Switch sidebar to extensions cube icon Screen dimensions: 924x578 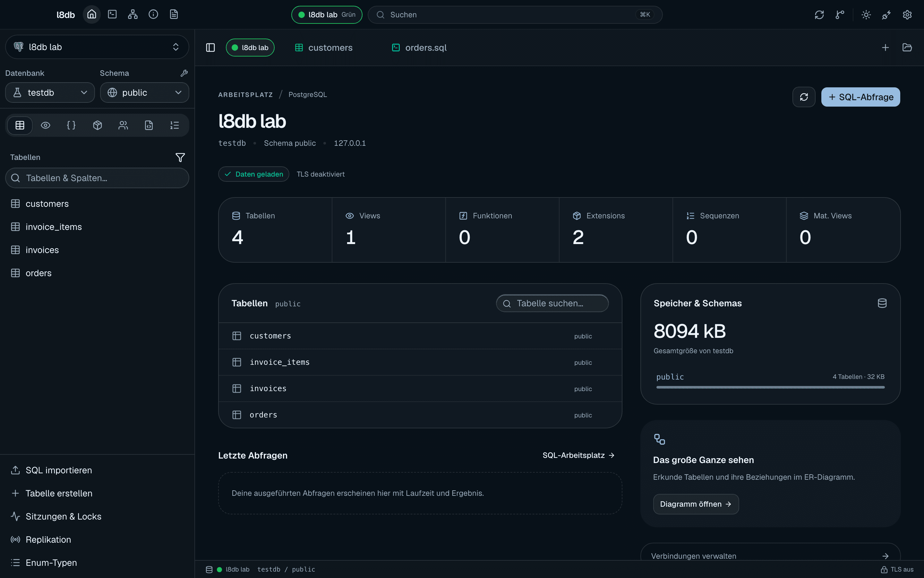point(97,125)
